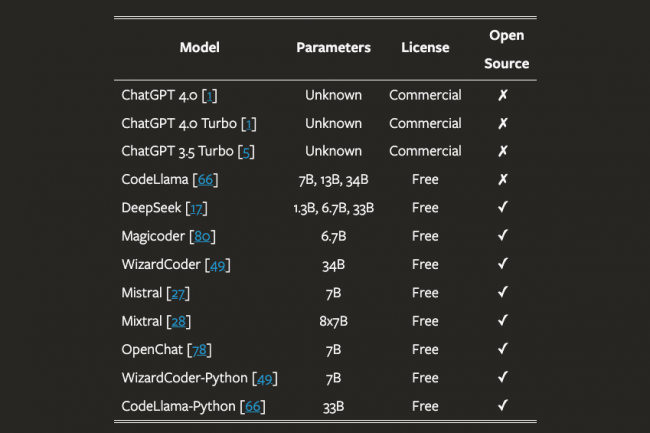This screenshot has width=650, height=433.
Task: Select the checkmark in the Mixtral row
Action: click(x=503, y=321)
